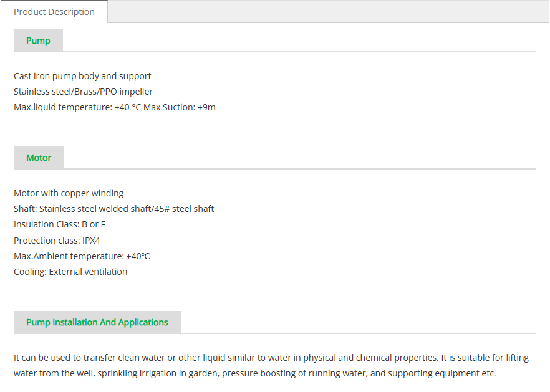Open the Product Description tab
The height and width of the screenshot is (392, 550).
click(x=54, y=12)
